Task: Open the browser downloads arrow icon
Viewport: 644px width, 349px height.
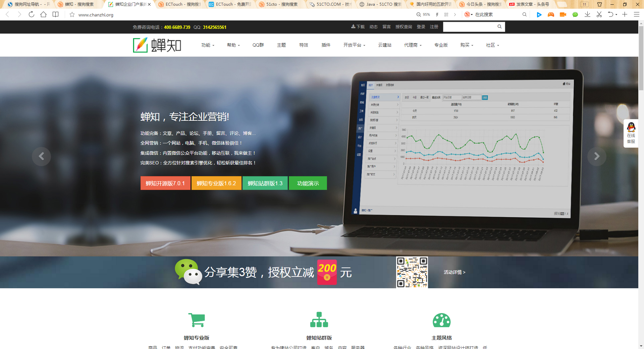Action: point(587,14)
